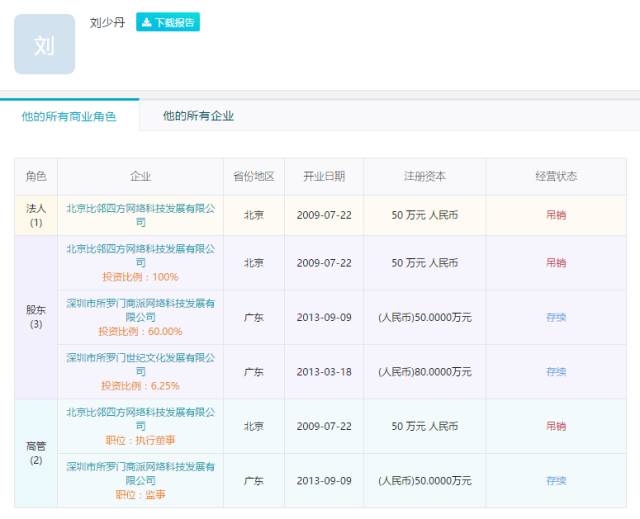Click the 省份地区 column header
This screenshot has height=519, width=640.
tap(254, 176)
